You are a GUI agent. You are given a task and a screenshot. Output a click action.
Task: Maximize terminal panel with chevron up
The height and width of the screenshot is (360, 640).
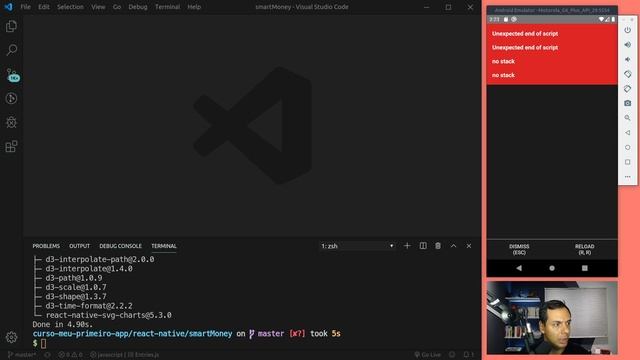453,246
